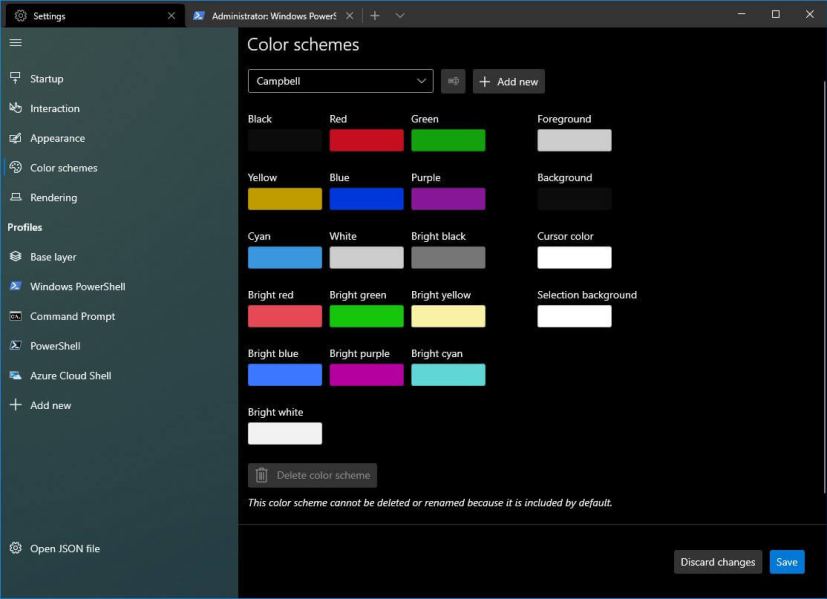Click the Windows PowerShell profile icon

(x=15, y=286)
